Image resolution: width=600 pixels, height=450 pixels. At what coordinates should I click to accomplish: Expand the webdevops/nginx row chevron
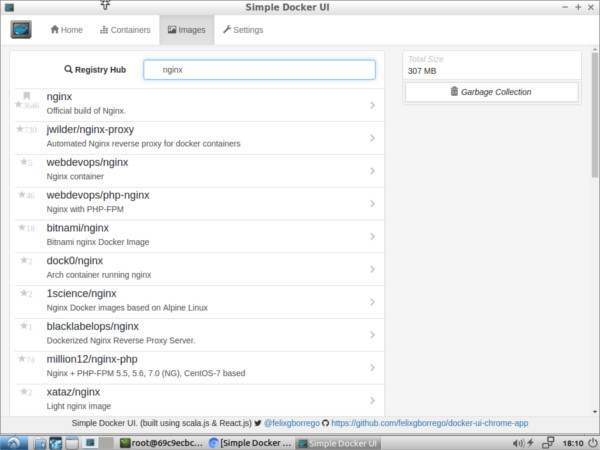tap(372, 171)
